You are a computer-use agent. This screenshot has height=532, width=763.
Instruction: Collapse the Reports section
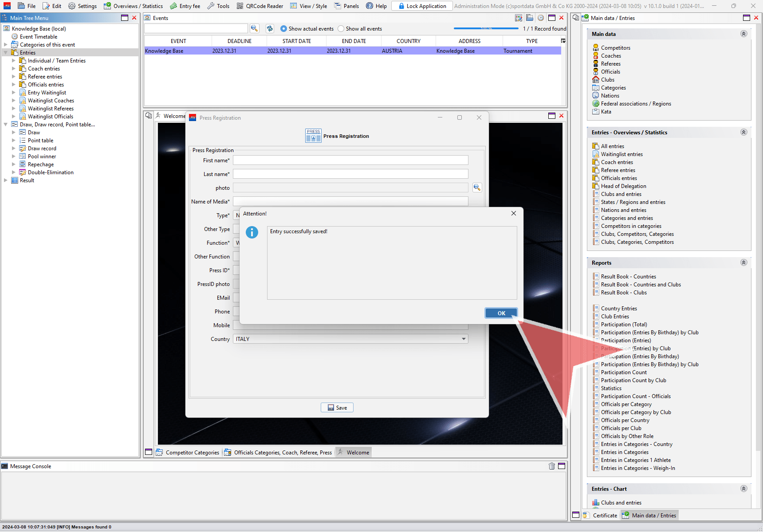point(743,263)
